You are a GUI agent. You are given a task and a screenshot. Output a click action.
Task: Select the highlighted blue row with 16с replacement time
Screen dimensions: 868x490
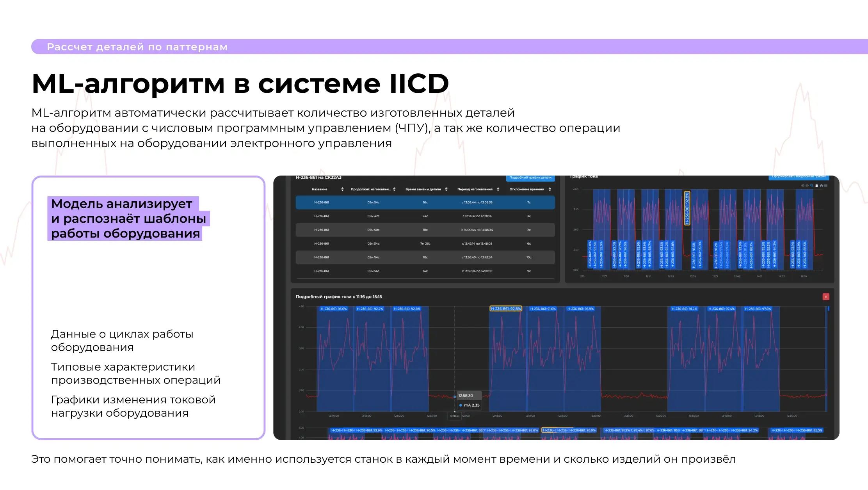tap(425, 202)
